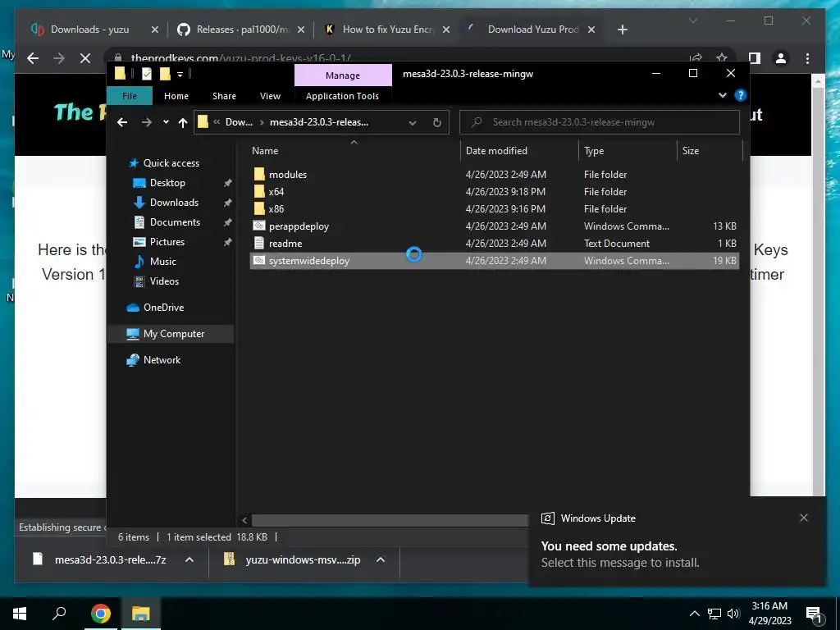Open a new Chrome tab
Image resolution: width=840 pixels, height=630 pixels.
click(622, 30)
